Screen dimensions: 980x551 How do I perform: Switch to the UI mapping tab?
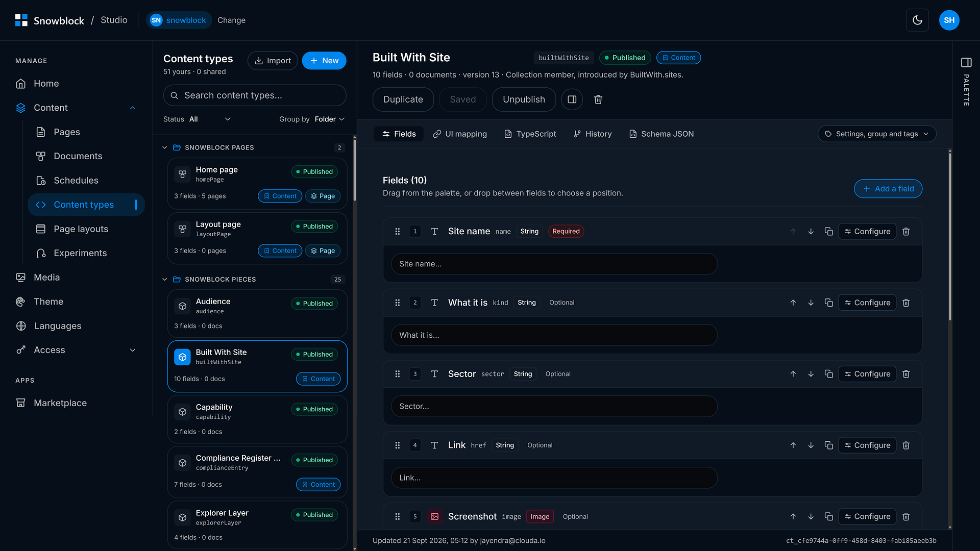[460, 134]
